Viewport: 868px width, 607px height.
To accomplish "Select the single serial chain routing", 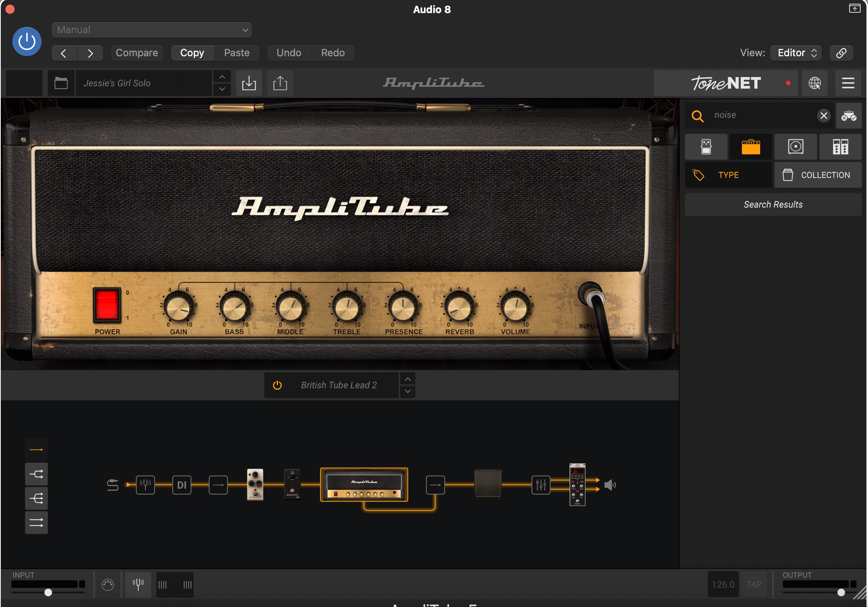I will coord(37,449).
